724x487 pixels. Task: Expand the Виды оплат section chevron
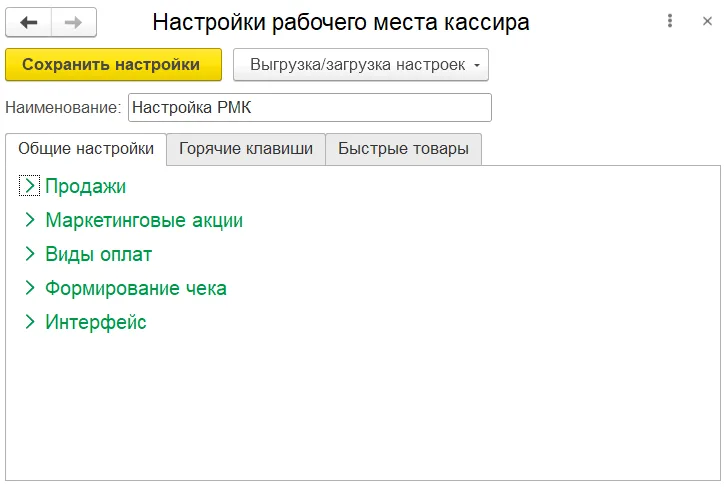pos(30,253)
